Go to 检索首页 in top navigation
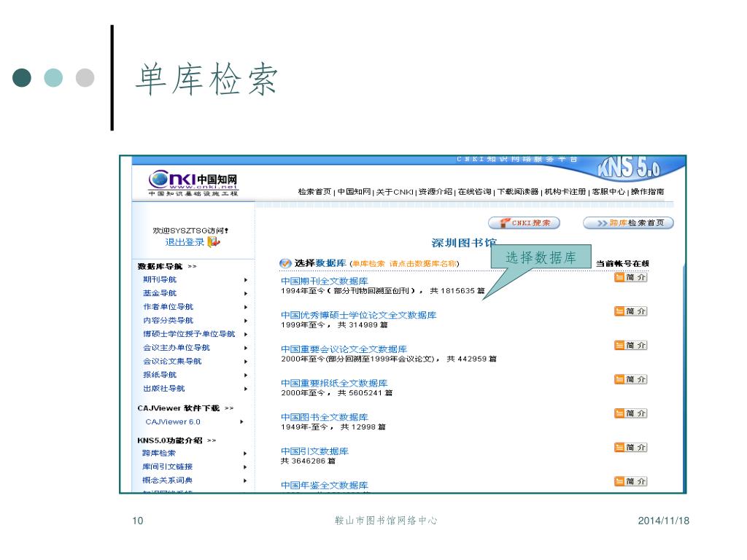 point(314,192)
